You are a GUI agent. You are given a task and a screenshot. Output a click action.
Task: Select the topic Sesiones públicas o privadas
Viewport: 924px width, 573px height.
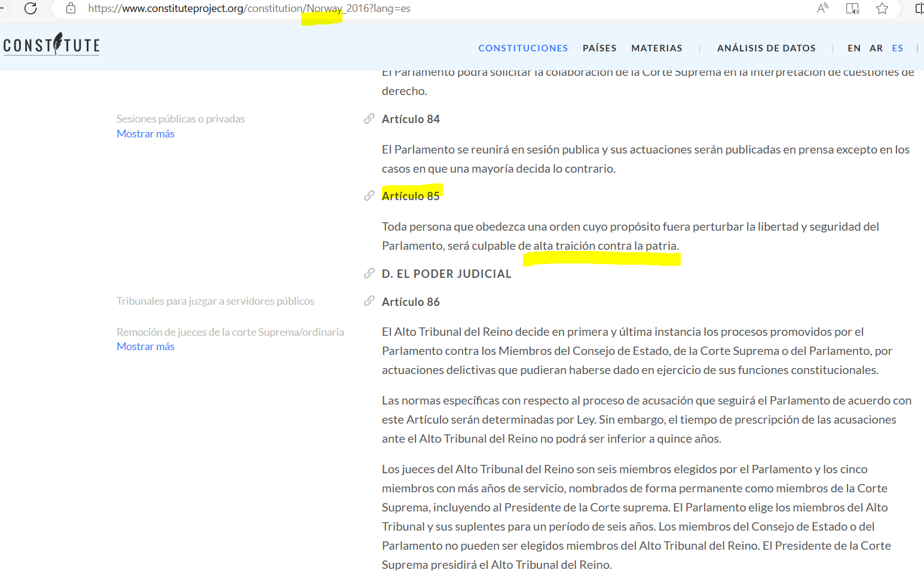pyautogui.click(x=180, y=119)
